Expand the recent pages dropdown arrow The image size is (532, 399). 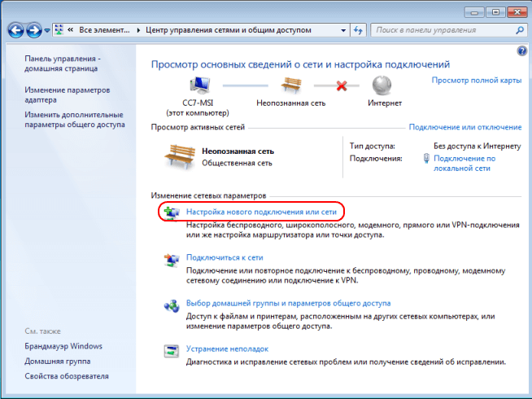47,30
